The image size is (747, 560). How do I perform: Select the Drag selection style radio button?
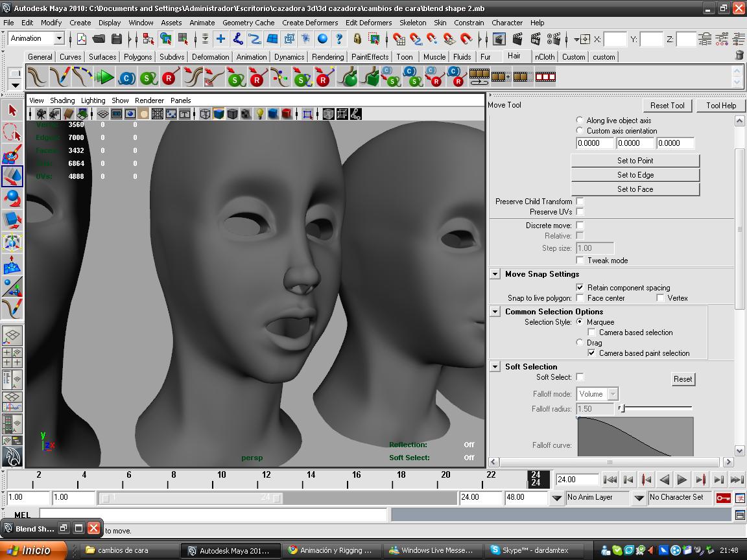pos(580,342)
